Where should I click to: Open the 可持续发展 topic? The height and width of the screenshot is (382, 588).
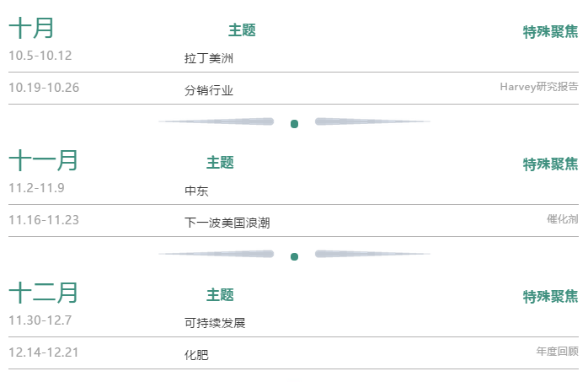click(214, 323)
